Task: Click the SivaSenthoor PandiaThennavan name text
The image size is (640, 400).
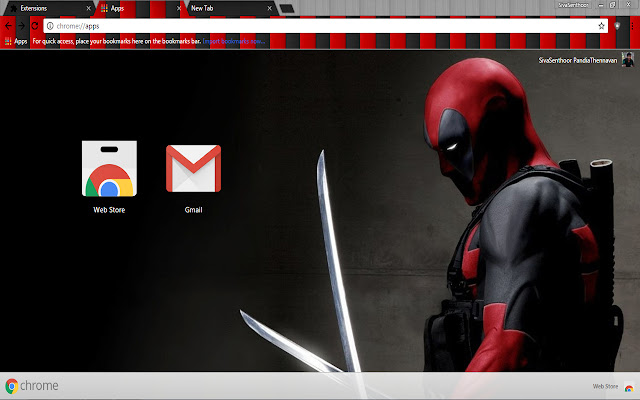Action: tap(578, 60)
